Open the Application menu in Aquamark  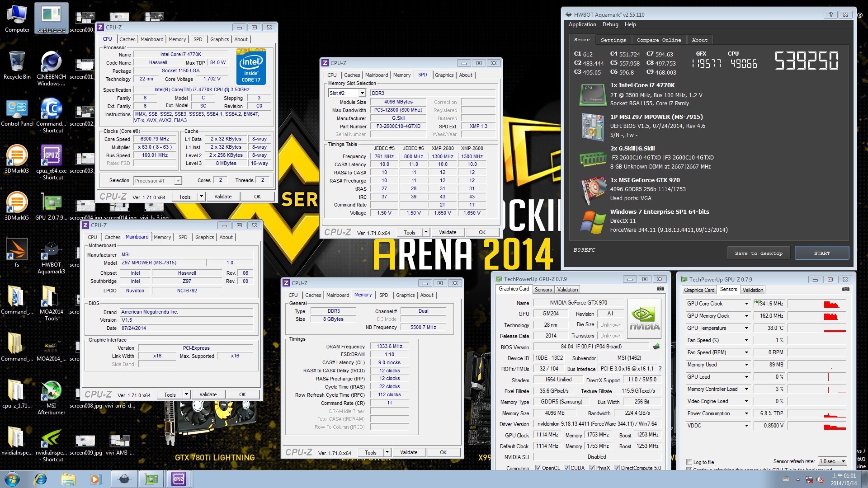tap(582, 24)
